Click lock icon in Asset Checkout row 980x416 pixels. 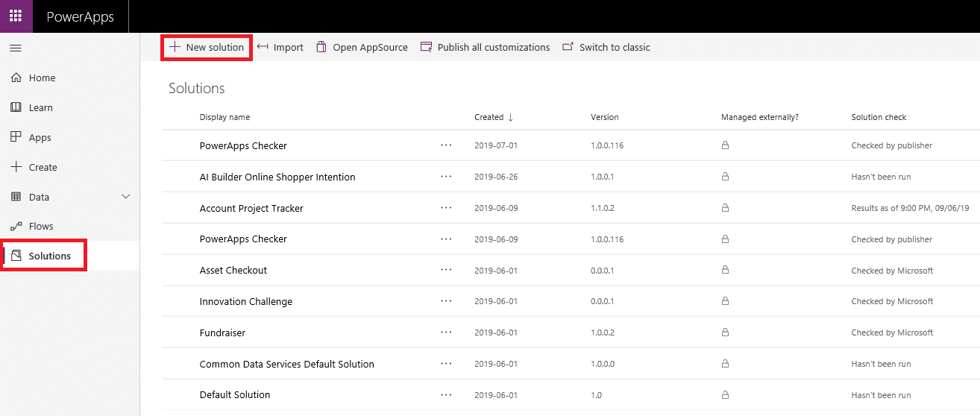pos(725,270)
